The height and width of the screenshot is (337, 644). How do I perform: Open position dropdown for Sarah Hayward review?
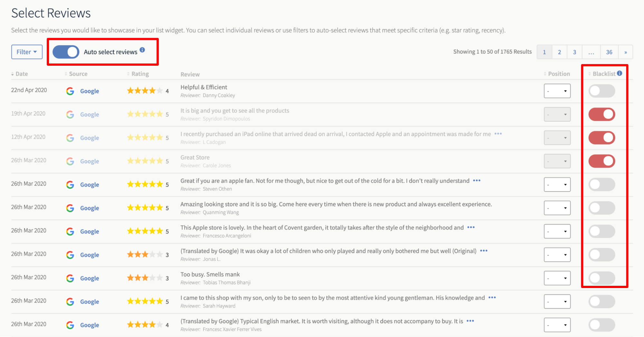tap(557, 302)
